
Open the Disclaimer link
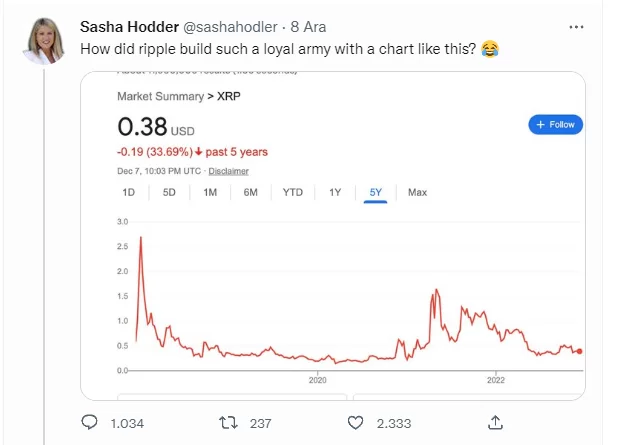pyautogui.click(x=229, y=172)
